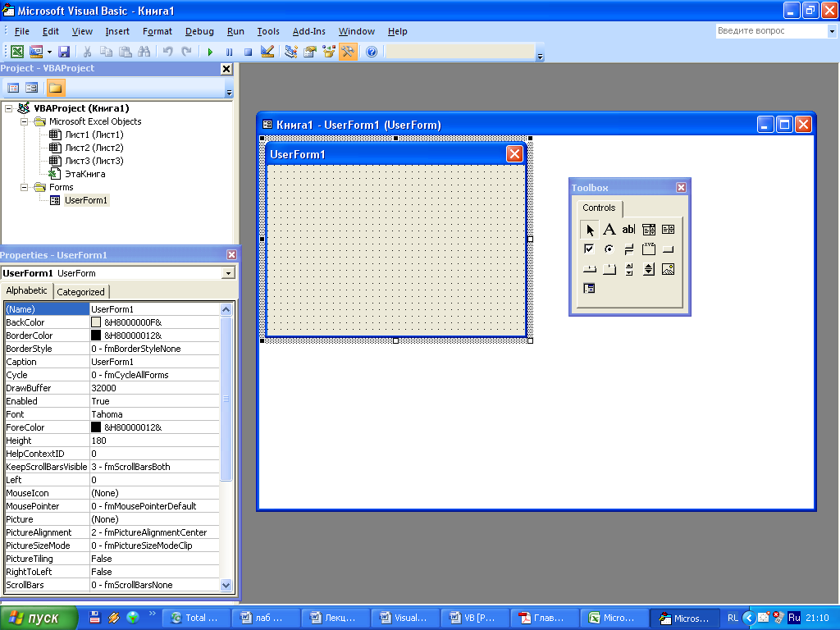Open the UserForm1 object dropdown in Properties

pos(228,273)
